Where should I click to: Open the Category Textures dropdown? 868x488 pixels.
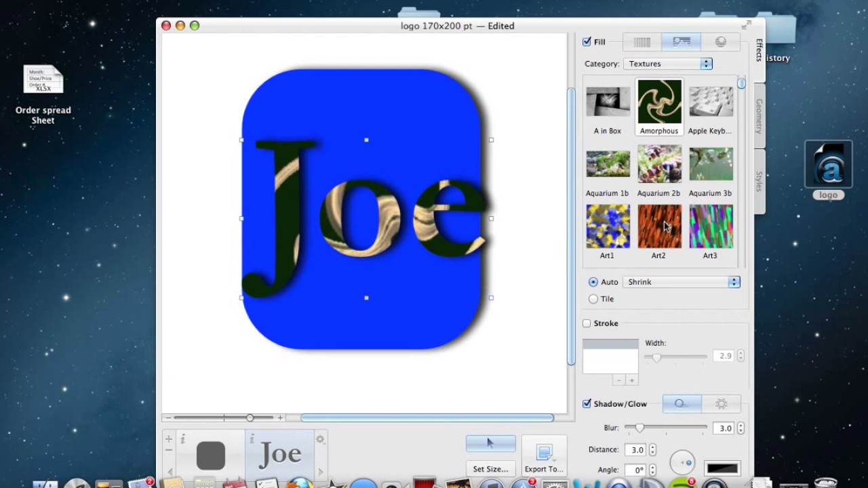coord(668,64)
